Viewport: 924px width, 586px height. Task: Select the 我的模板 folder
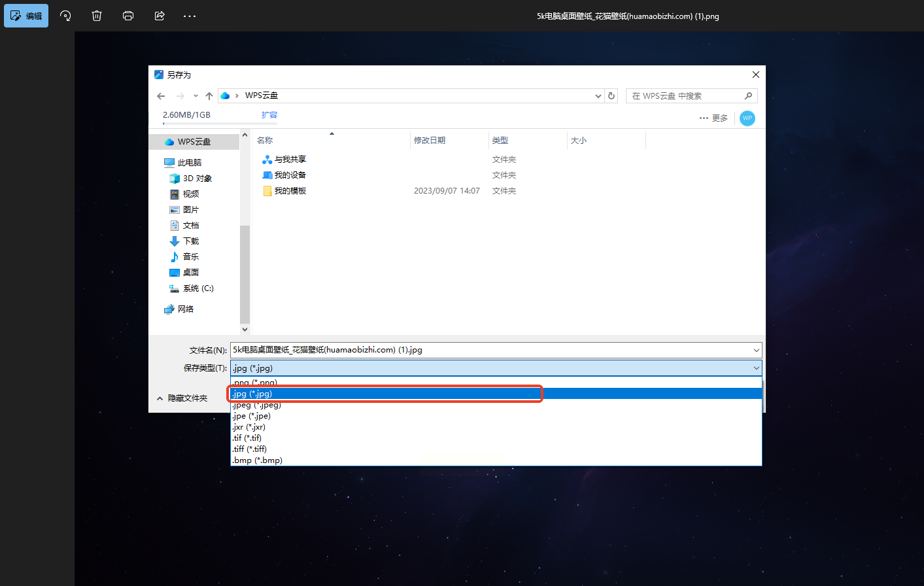tap(284, 191)
